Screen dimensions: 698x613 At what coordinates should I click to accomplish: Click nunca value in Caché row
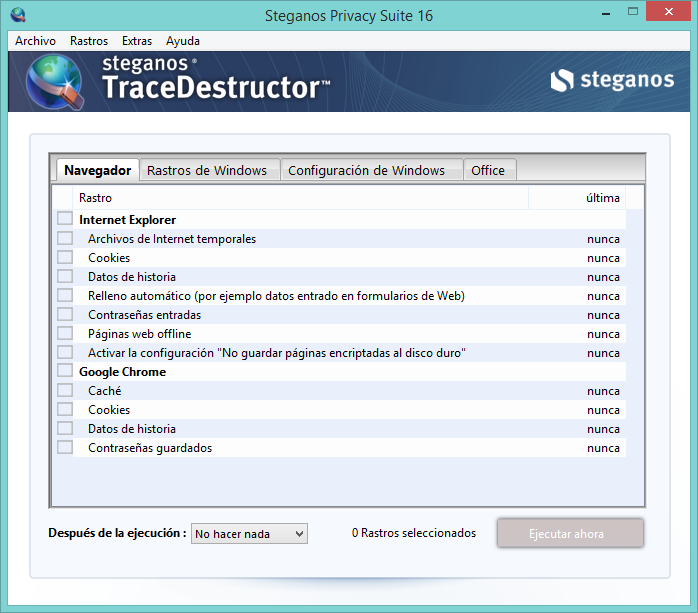click(x=603, y=391)
